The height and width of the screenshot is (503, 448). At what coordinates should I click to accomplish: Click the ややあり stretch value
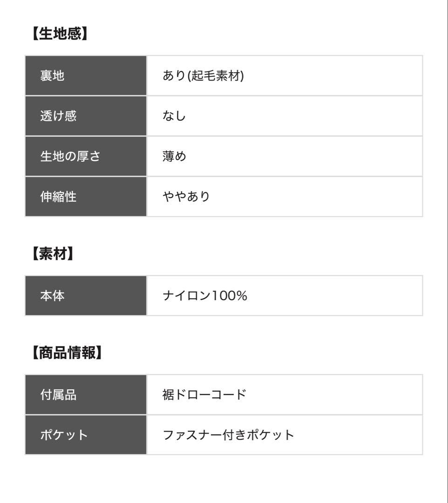186,197
